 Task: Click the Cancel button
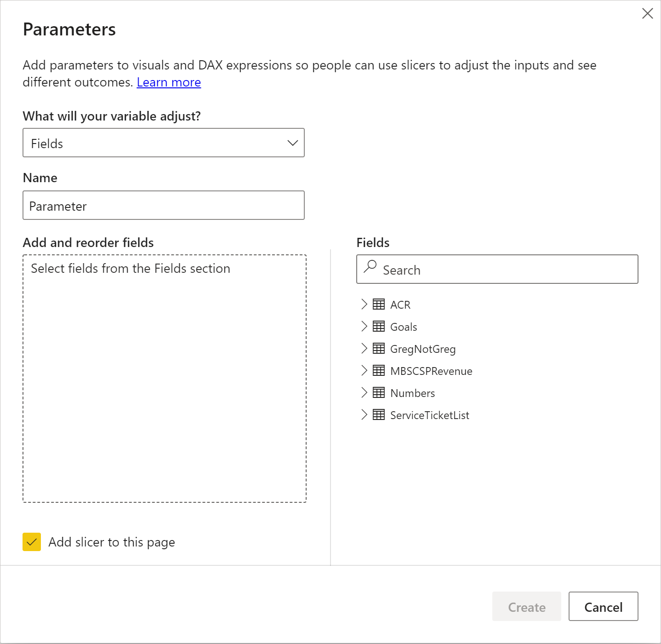click(604, 606)
